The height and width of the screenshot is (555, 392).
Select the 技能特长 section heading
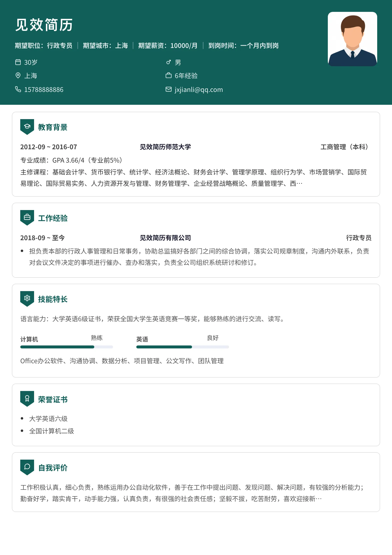coord(53,299)
